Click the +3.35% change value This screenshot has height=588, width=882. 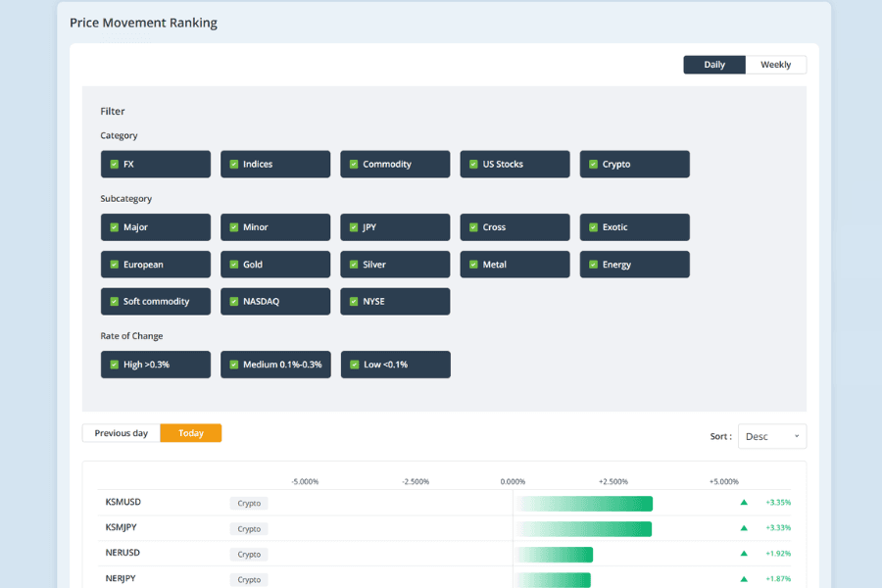778,503
